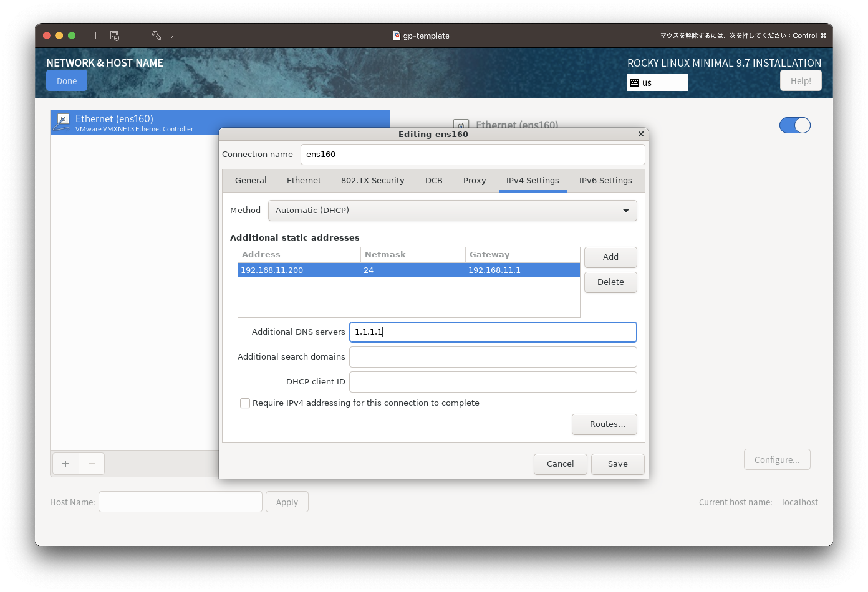Switch to the IPv6 Settings tab
868x592 pixels.
coord(605,181)
